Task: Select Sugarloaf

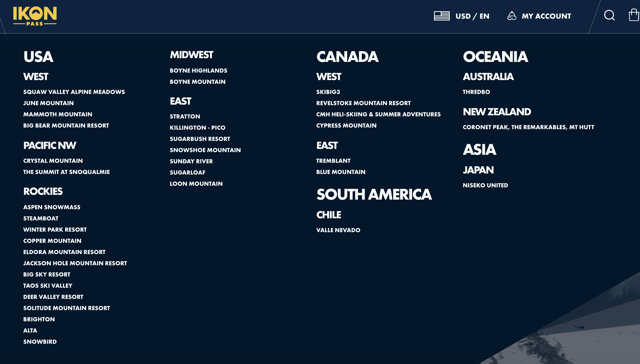Action: click(187, 173)
